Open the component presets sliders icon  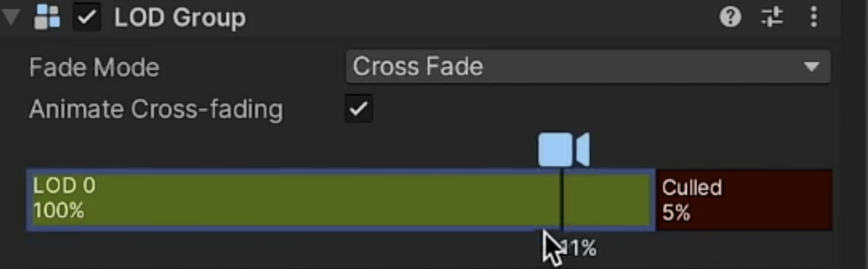(772, 17)
